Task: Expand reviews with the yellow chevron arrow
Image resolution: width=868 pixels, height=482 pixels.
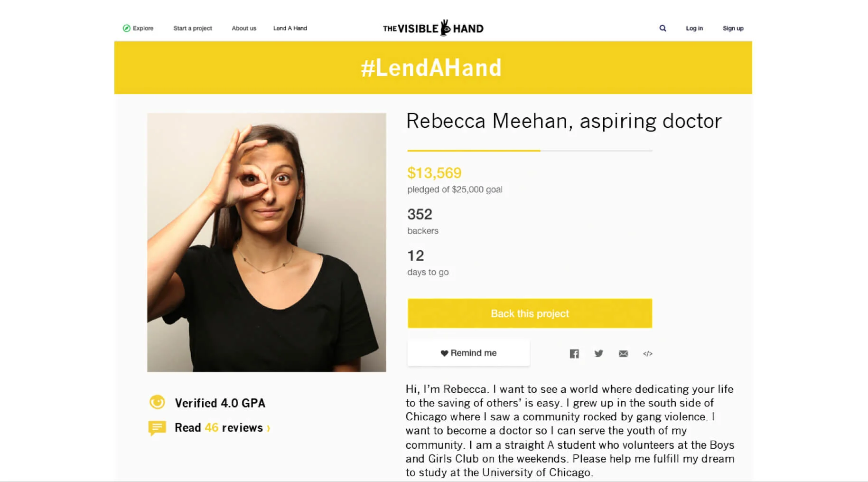Action: point(269,428)
